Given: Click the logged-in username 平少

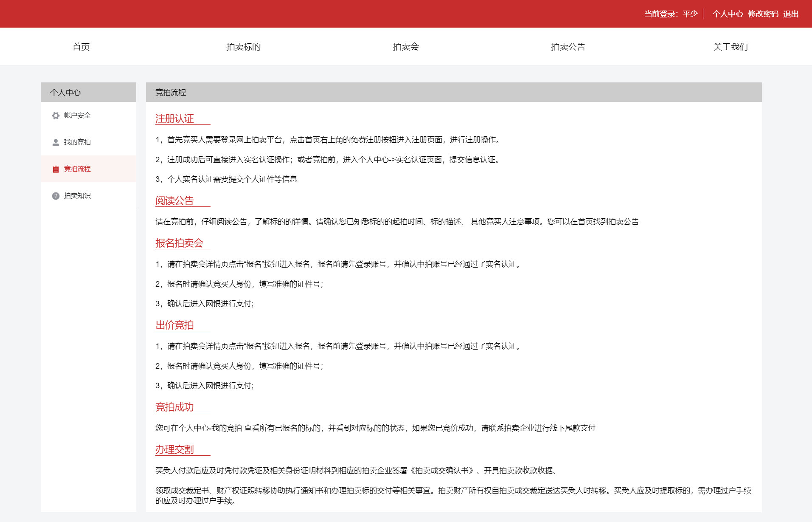Looking at the screenshot, I should coord(690,14).
